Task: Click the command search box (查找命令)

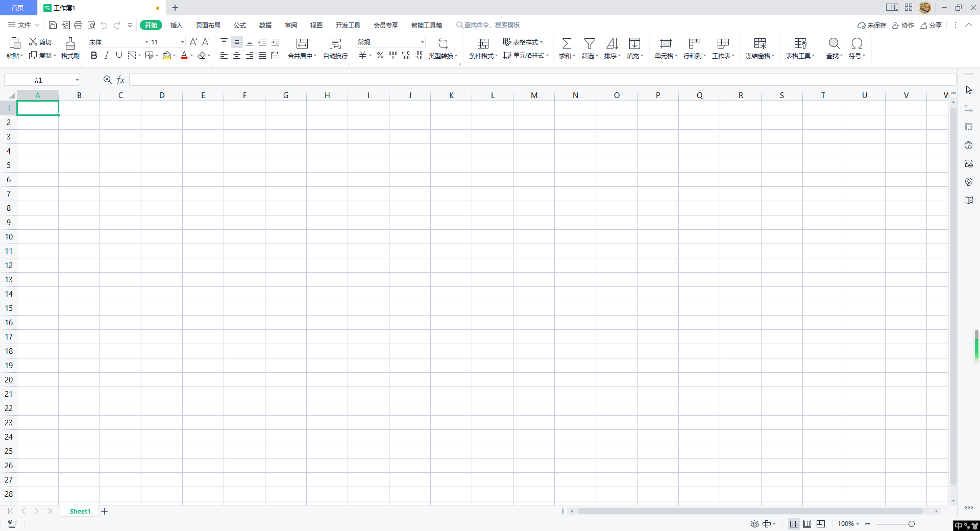Action: [x=488, y=25]
